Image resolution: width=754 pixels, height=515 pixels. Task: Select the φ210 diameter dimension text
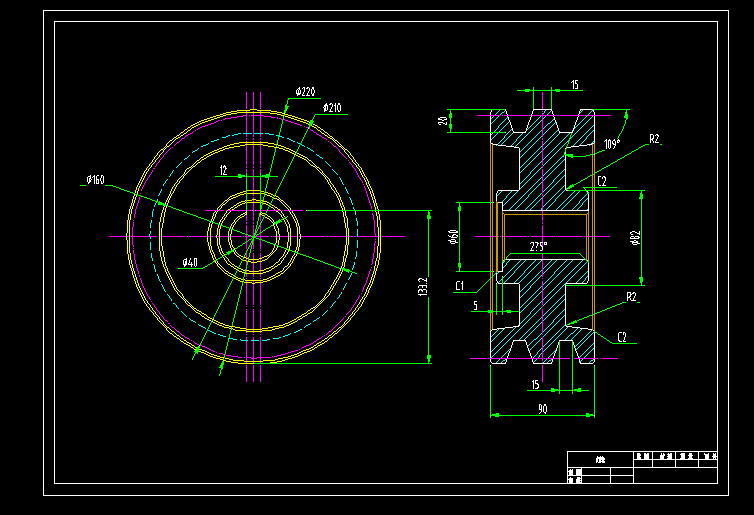point(332,108)
